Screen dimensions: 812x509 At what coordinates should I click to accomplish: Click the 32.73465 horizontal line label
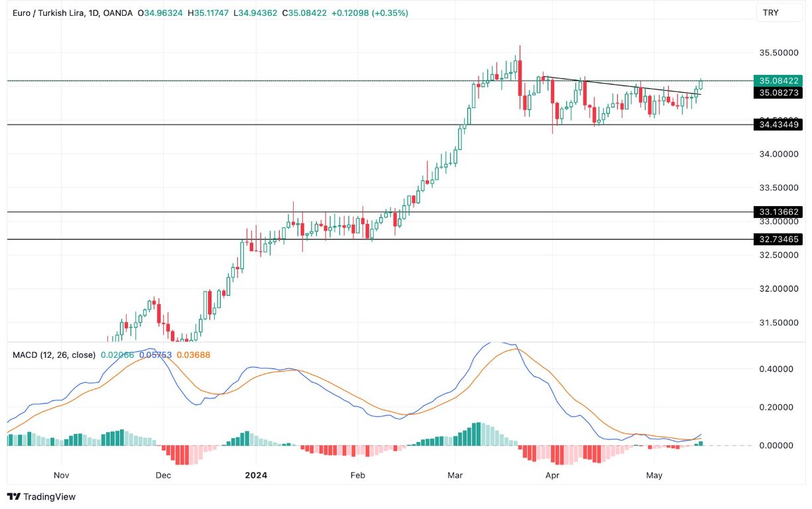[779, 240]
